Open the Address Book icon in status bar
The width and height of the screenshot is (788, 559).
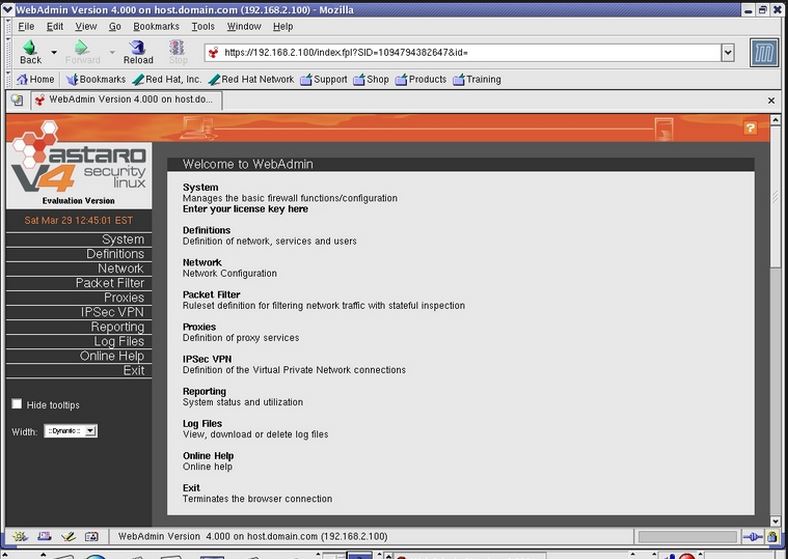pyautogui.click(x=91, y=537)
